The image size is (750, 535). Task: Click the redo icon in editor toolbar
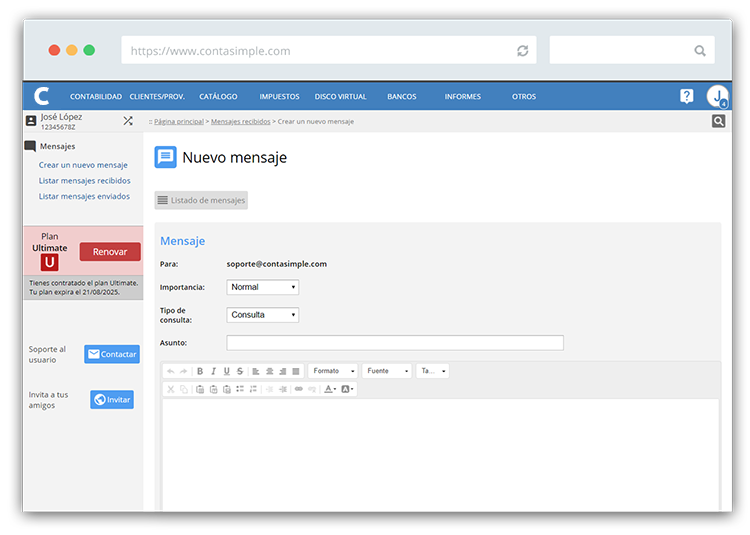(183, 371)
